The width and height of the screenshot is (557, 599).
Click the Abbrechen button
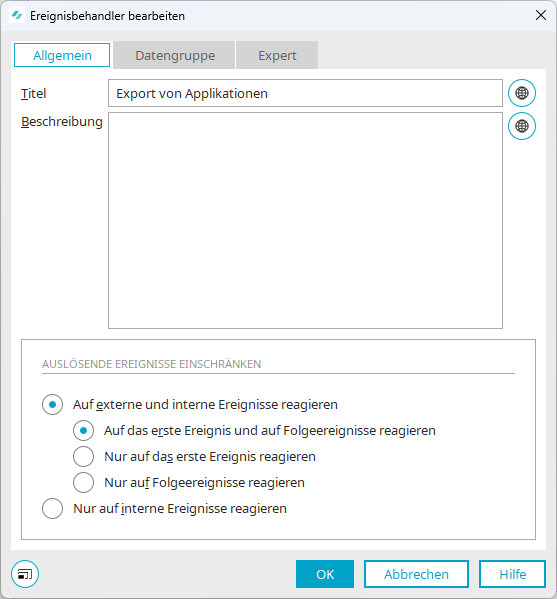(x=416, y=574)
